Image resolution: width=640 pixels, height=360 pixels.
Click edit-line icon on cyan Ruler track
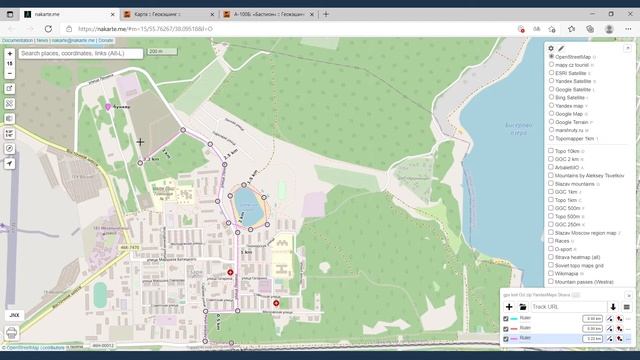[609, 318]
